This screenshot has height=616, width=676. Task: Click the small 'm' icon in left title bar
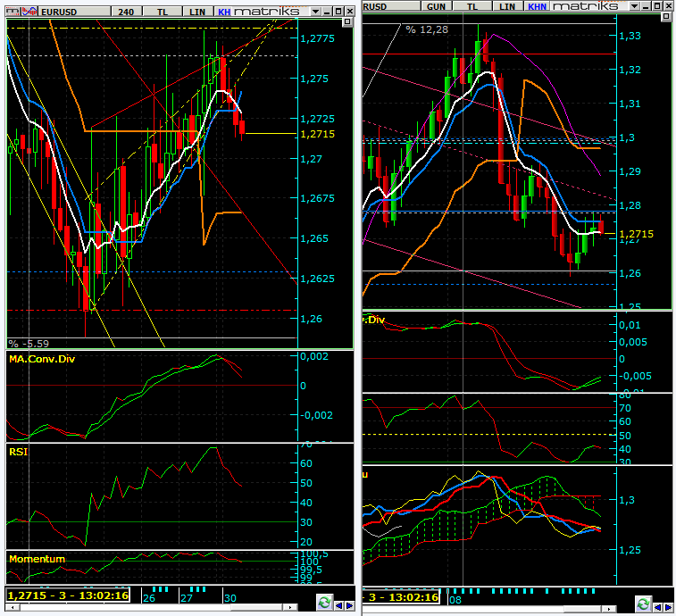point(8,9)
